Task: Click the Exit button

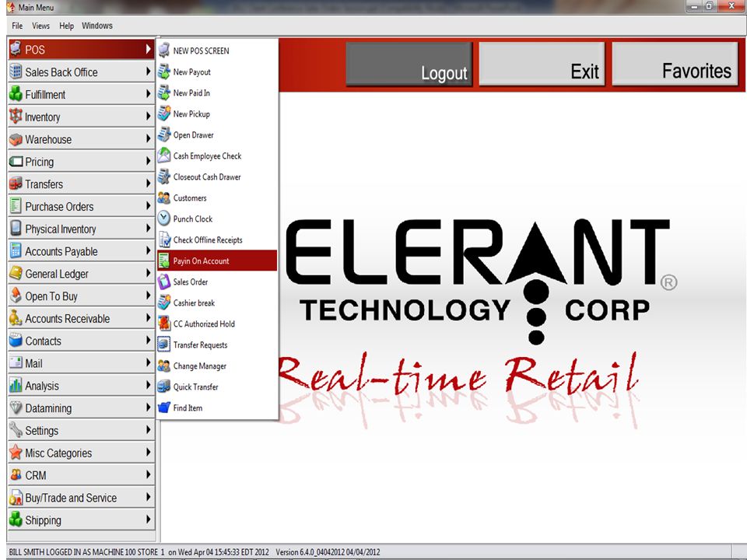Action: point(542,65)
